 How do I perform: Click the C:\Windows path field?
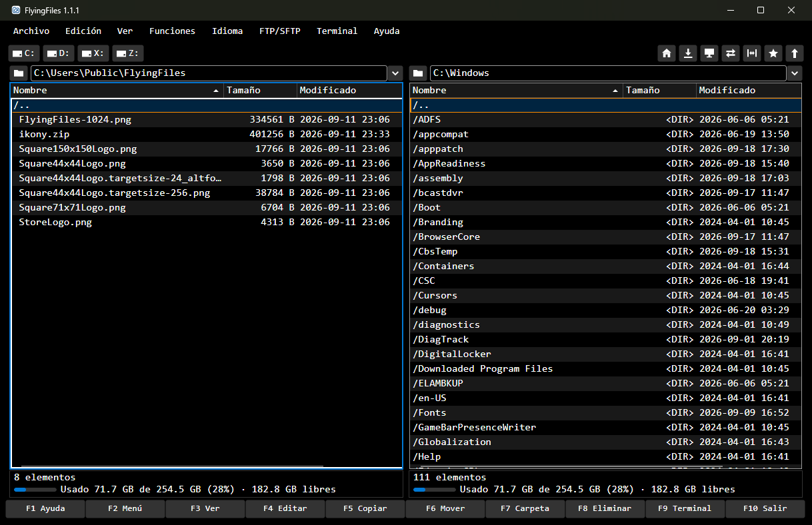pos(608,73)
